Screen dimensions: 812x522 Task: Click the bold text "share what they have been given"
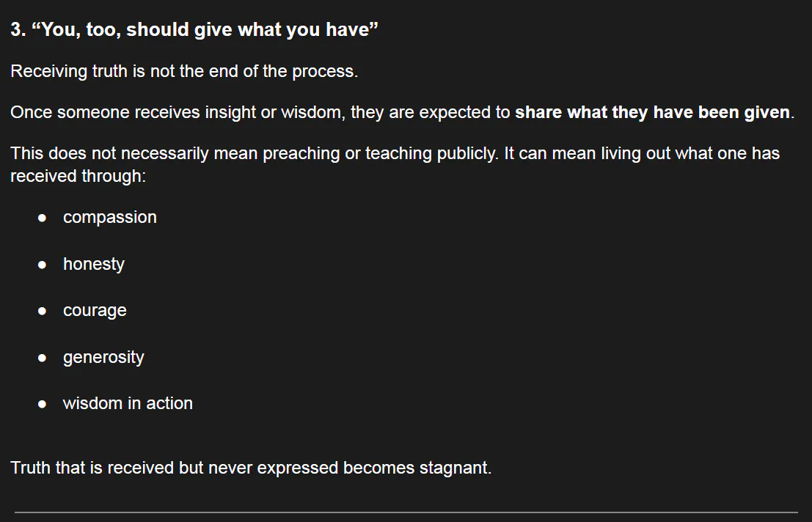[x=652, y=113]
